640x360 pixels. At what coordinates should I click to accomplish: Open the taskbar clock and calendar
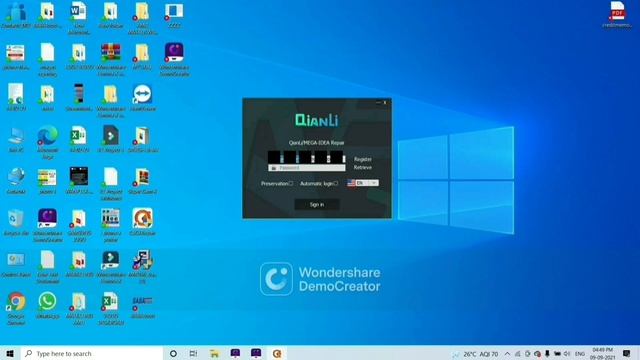pos(602,353)
